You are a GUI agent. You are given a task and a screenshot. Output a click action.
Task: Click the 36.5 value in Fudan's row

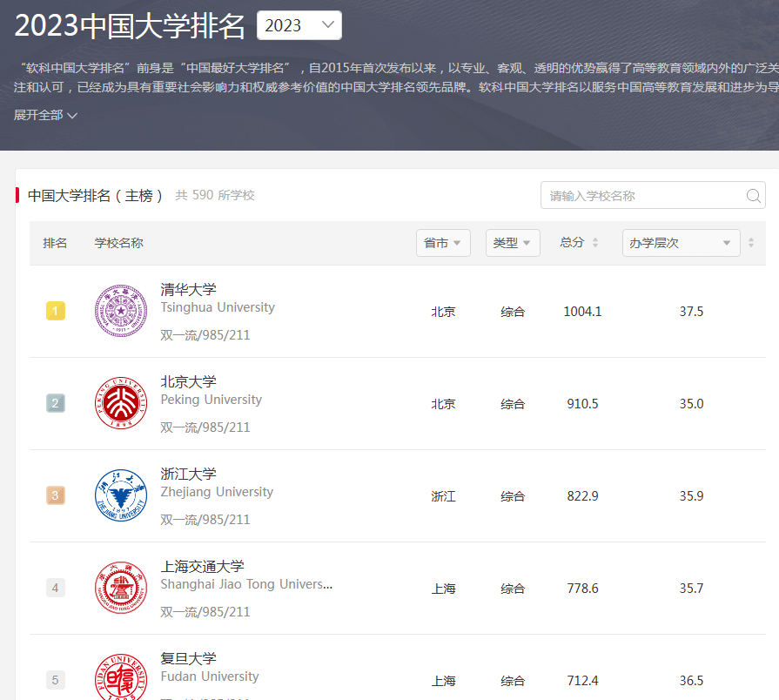click(x=691, y=680)
